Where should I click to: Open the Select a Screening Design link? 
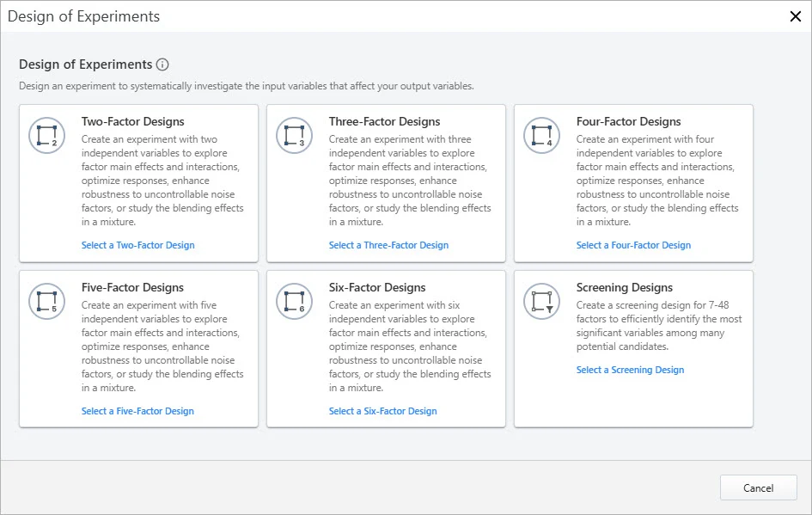(x=630, y=370)
